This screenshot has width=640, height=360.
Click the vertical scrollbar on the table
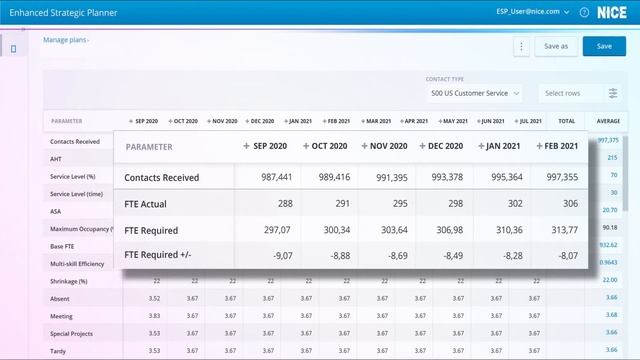click(x=625, y=173)
